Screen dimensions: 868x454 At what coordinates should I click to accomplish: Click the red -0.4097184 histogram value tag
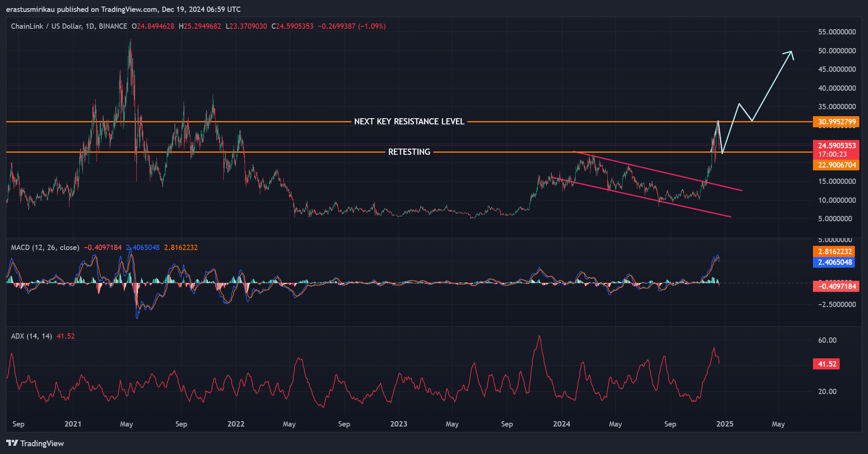click(x=836, y=287)
